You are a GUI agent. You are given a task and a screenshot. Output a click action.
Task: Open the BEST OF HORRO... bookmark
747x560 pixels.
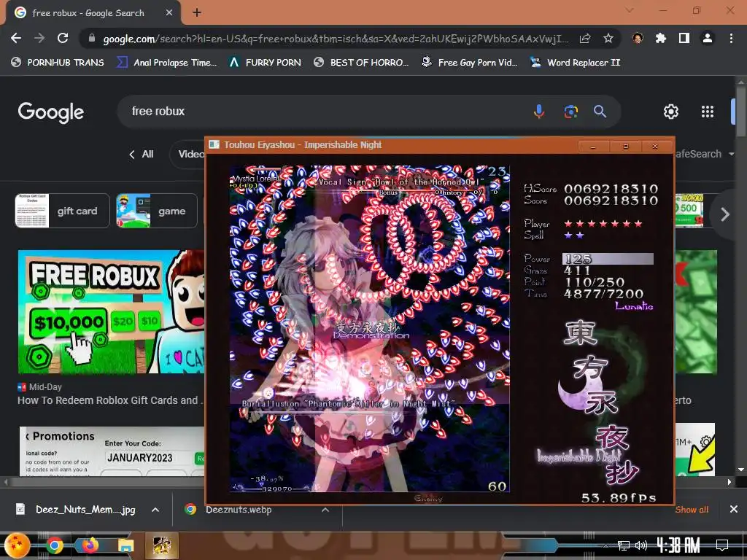tap(361, 63)
